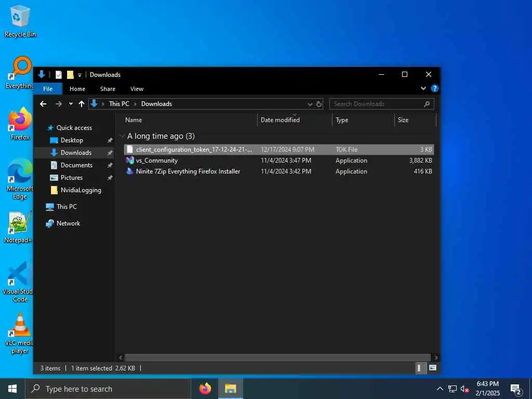
Task: Collapse the 'A long time ago' group
Action: click(x=122, y=136)
